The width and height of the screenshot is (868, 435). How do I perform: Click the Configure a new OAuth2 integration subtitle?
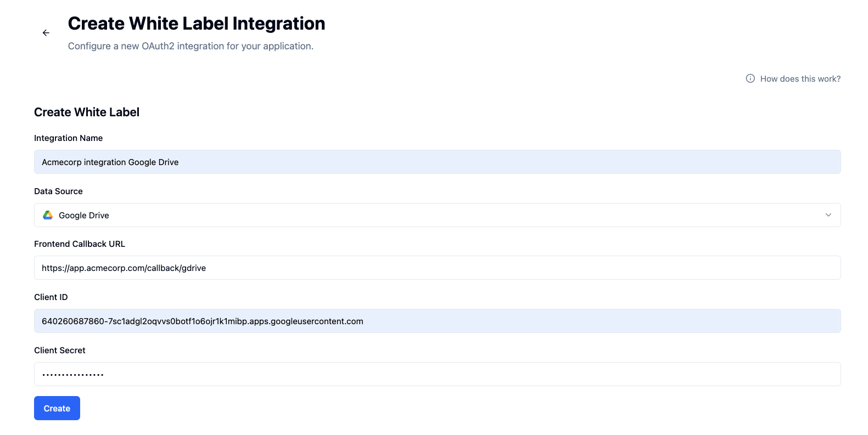point(191,46)
